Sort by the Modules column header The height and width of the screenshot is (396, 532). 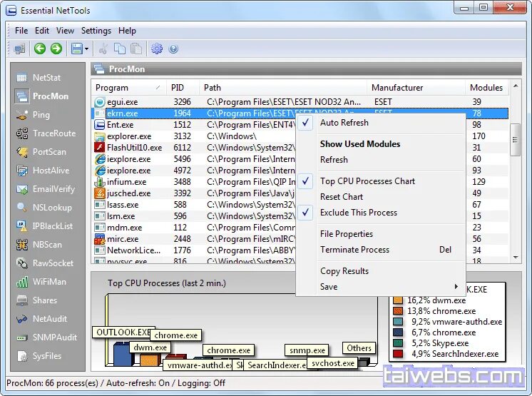[486, 88]
